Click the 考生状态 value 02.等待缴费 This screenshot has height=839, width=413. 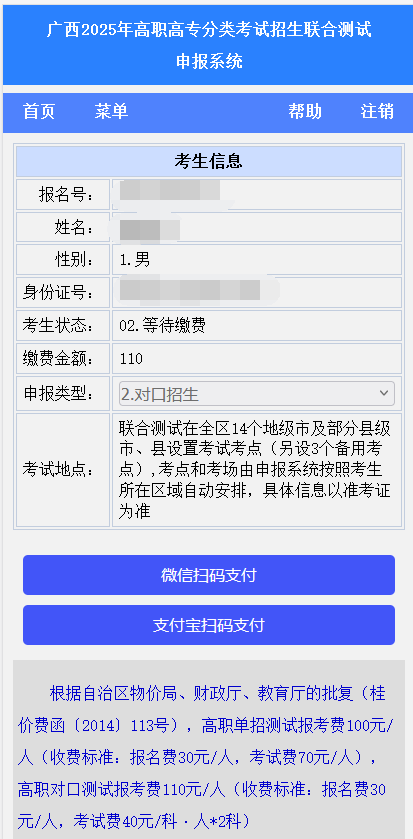coord(163,325)
